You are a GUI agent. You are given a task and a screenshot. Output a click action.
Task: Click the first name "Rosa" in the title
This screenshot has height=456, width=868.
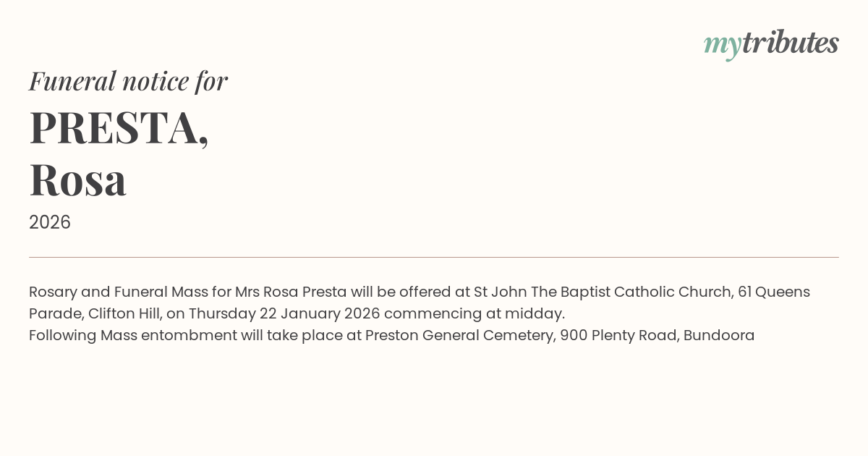(x=78, y=179)
